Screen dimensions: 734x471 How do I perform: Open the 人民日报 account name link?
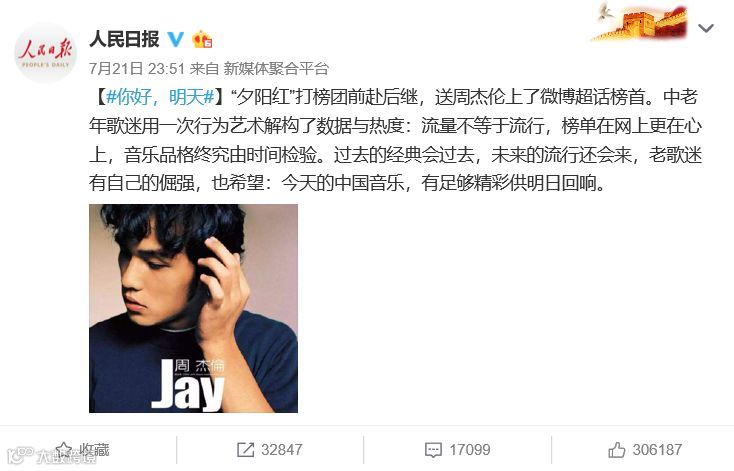(125, 39)
